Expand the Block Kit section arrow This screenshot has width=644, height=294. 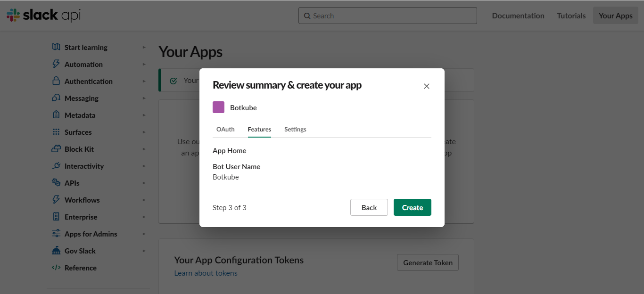[x=144, y=149]
